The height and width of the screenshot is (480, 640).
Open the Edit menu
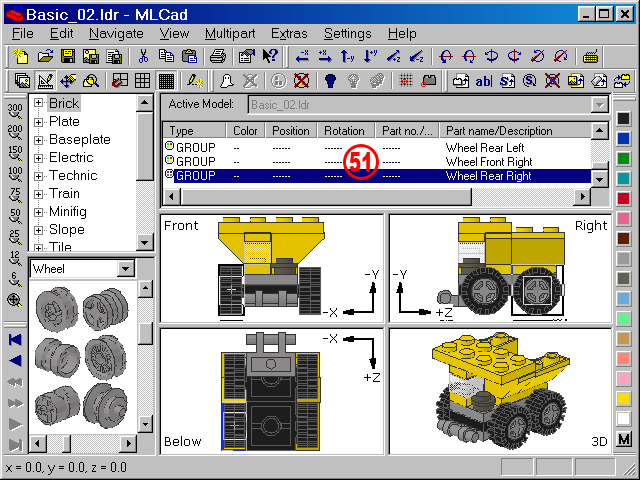(x=61, y=33)
